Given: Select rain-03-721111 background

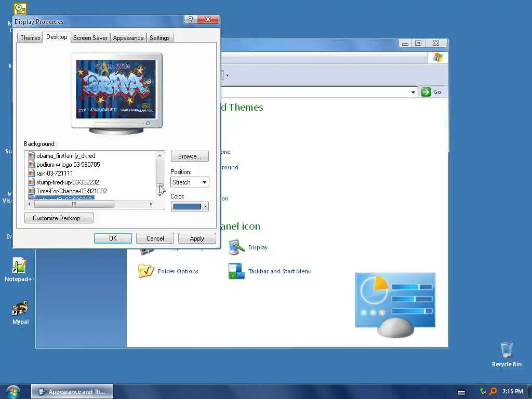Looking at the screenshot, I should click(x=55, y=174).
